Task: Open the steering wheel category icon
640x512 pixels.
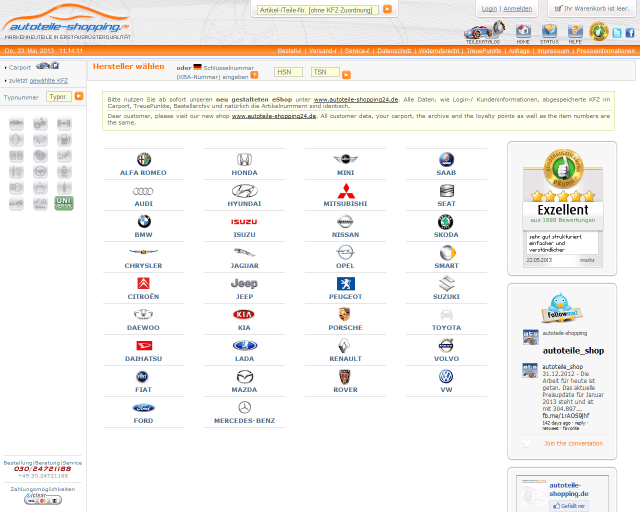Action: coord(40,171)
